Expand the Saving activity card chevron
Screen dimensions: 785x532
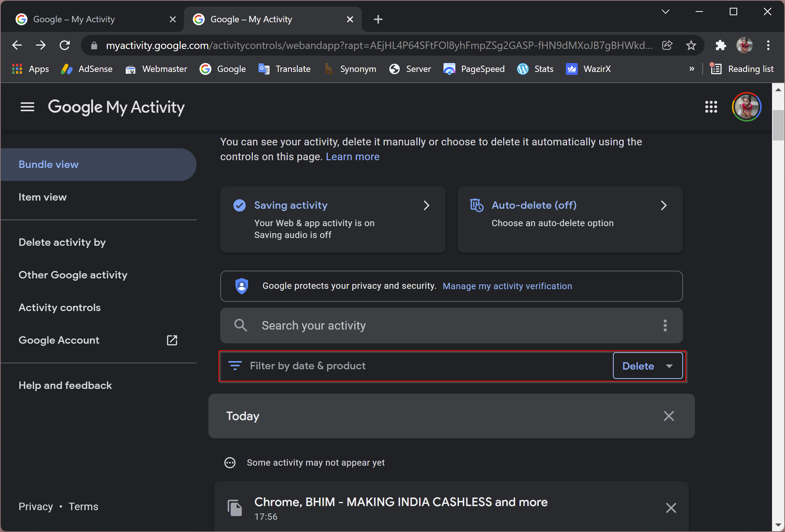pos(426,205)
